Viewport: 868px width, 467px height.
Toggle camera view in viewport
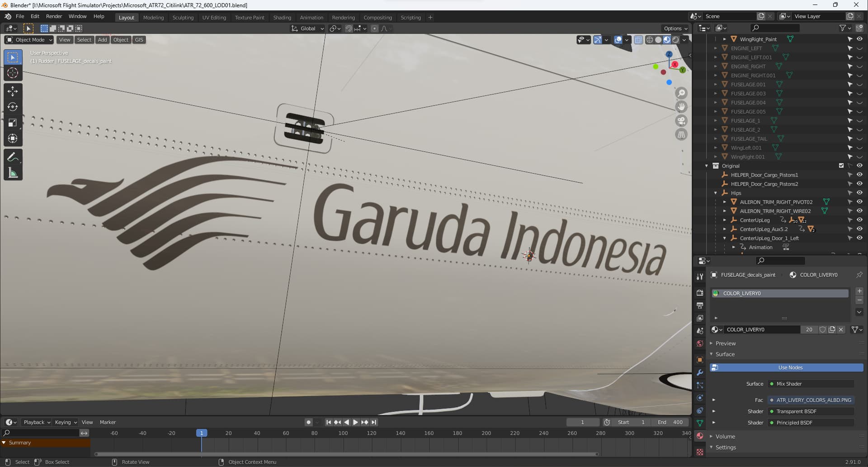(681, 121)
